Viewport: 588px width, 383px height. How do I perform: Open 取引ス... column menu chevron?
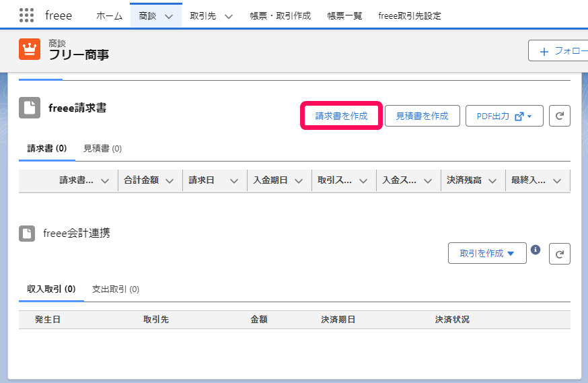tap(363, 181)
